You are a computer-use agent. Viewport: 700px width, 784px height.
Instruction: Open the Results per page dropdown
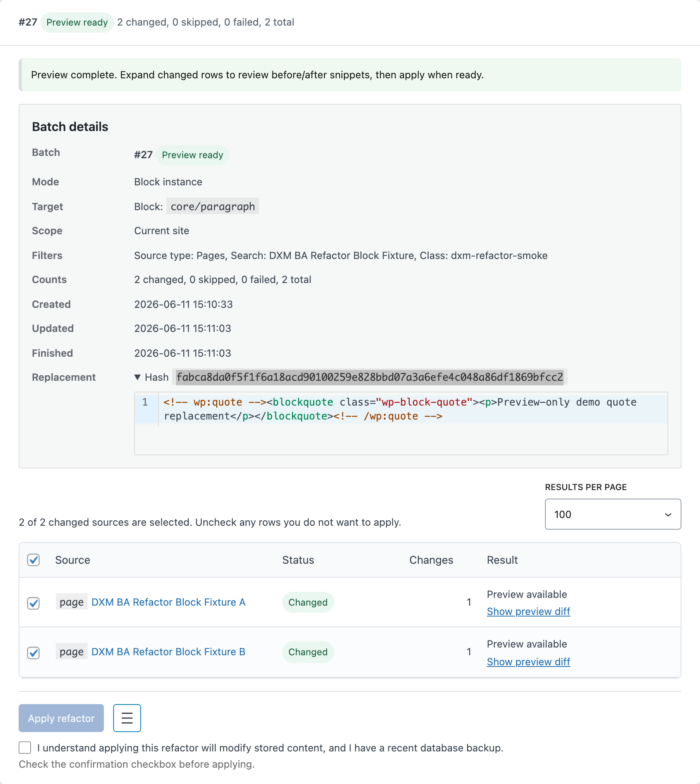click(613, 514)
